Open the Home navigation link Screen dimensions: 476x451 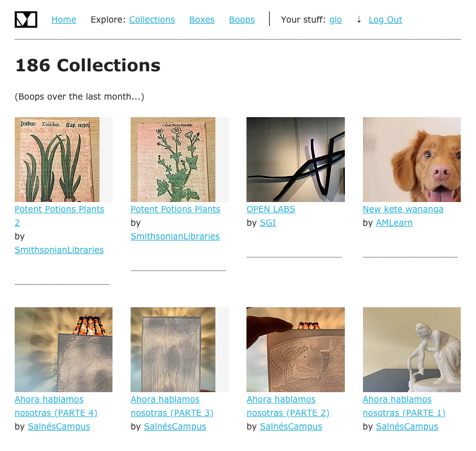click(63, 19)
